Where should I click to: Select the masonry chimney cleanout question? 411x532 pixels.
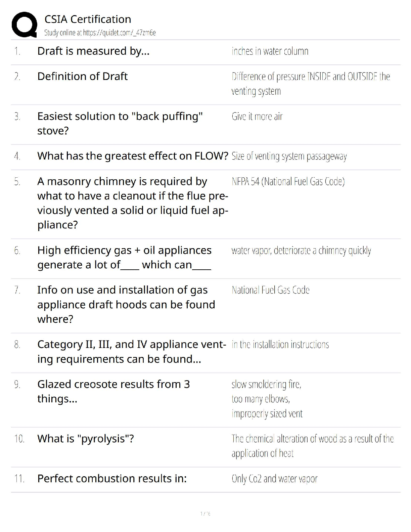pos(133,203)
